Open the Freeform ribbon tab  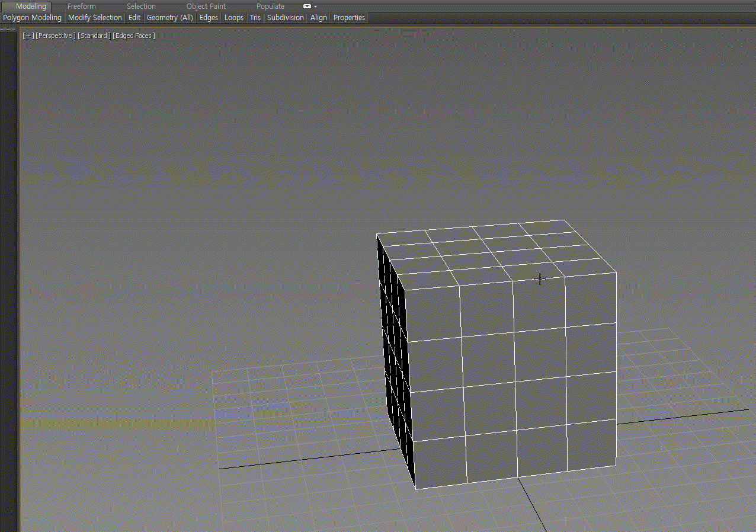click(x=82, y=7)
